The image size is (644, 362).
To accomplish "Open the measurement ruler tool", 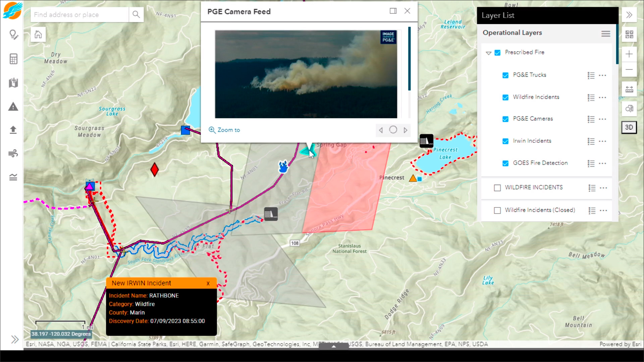I will tap(629, 89).
